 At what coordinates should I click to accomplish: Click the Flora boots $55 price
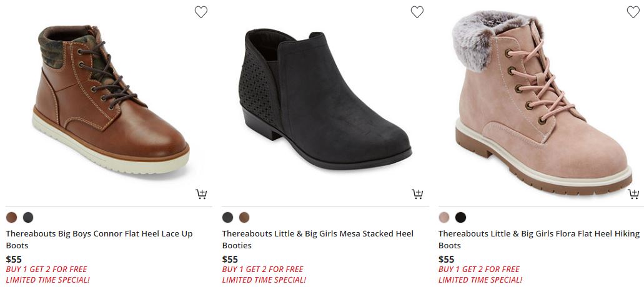(446, 259)
